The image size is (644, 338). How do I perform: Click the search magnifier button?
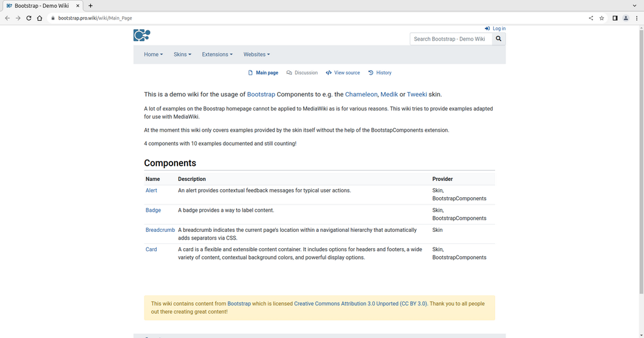point(499,39)
